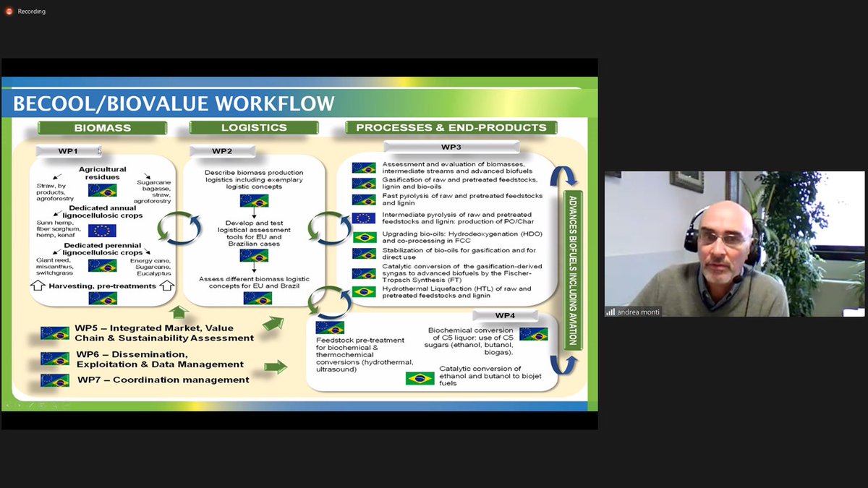
Task: Click the EU flag under annual lignocellulosic crops
Action: [102, 231]
